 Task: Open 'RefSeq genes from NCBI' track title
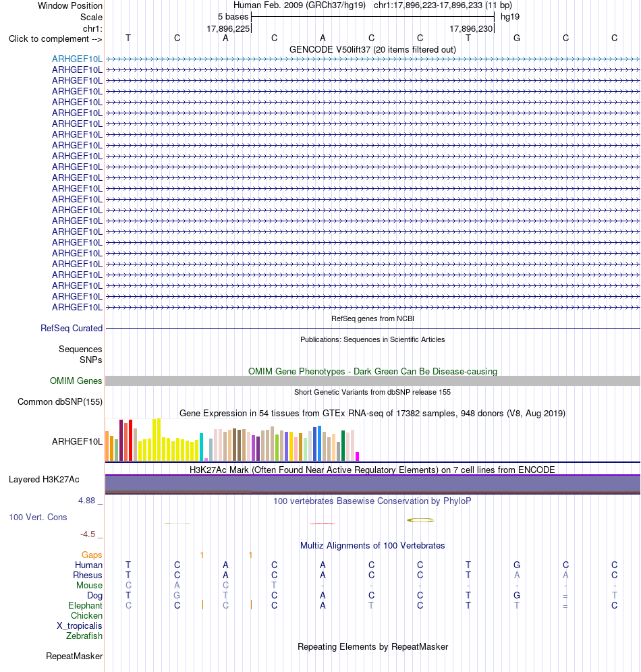click(372, 319)
